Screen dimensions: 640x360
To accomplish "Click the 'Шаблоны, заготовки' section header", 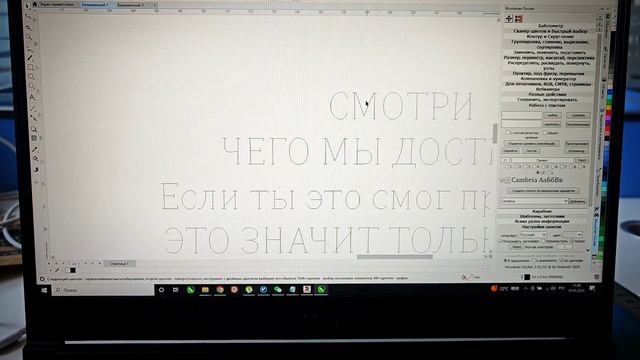I will tap(542, 216).
